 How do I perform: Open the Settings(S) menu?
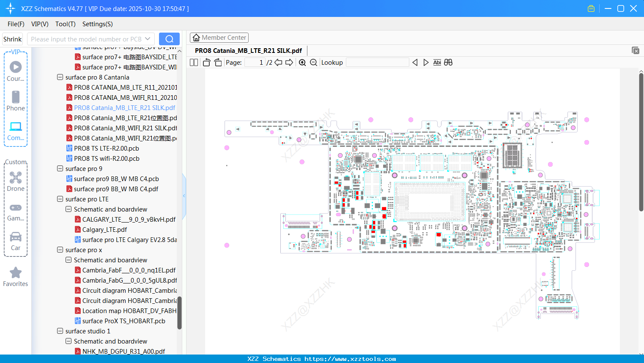[x=98, y=24]
